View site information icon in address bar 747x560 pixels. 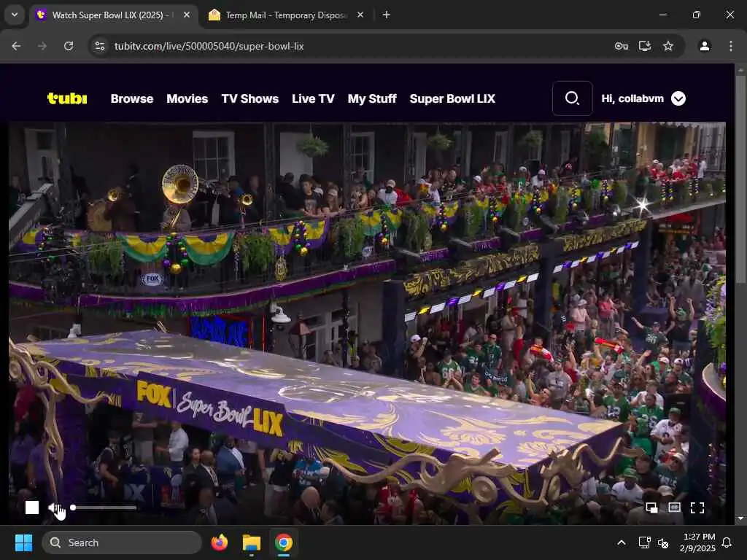99,46
